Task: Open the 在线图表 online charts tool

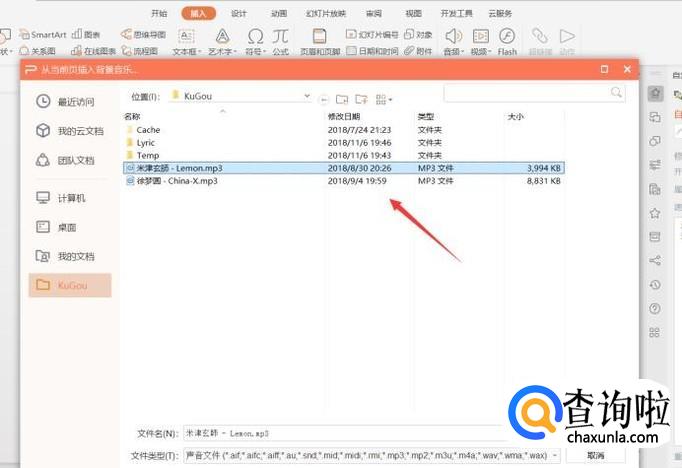Action: 94,51
